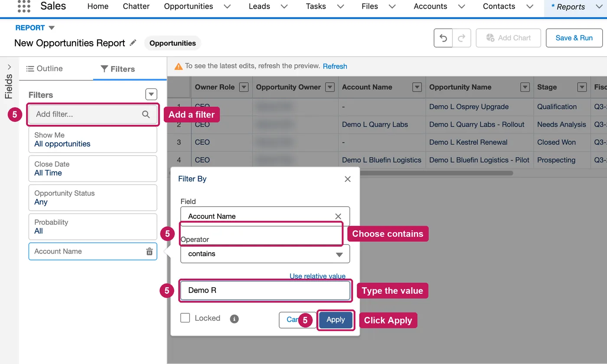This screenshot has height=364, width=607.
Task: Click the Add filter search field
Action: click(x=92, y=114)
